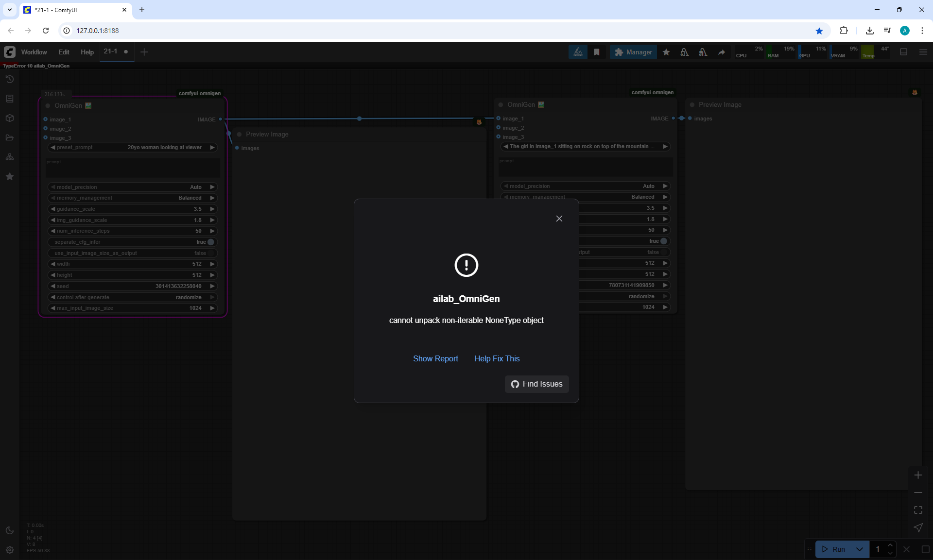Open the Workflow menu
Viewport: 933px width, 560px height.
point(34,52)
